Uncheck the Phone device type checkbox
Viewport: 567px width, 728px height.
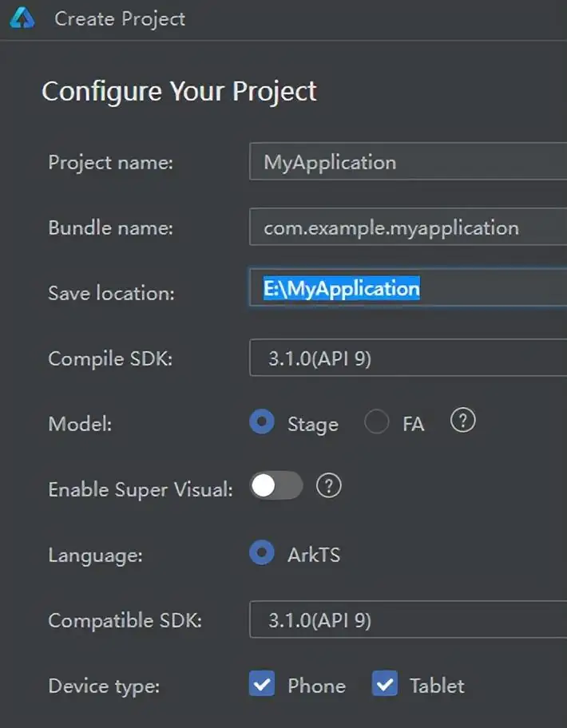262,684
